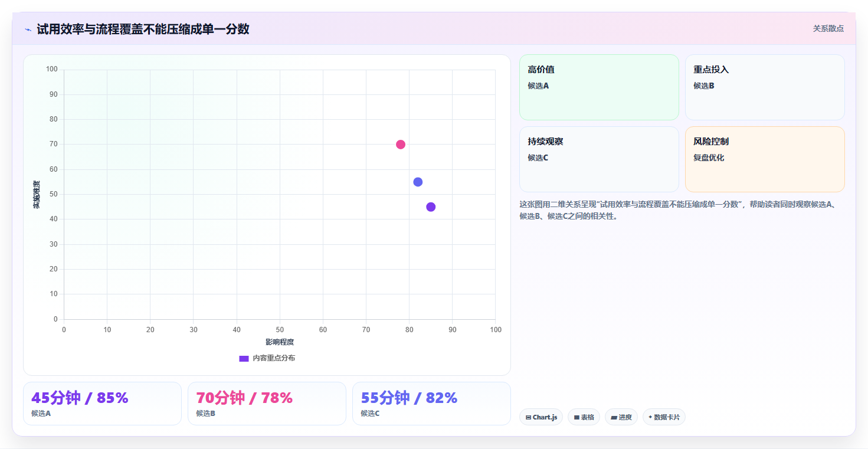Open the 持续观察 card
Viewport: 868px width, 449px height.
(x=599, y=159)
